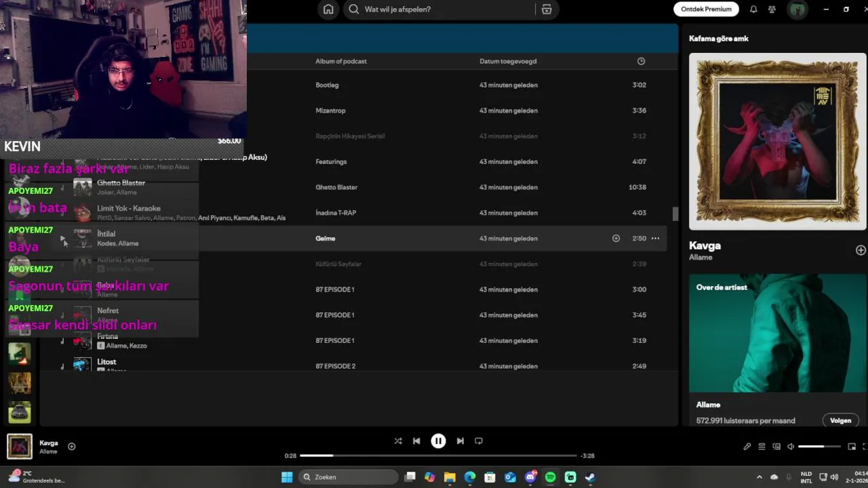868x488 pixels.
Task: Open Microsoft Store from taskbar
Action: click(490, 477)
